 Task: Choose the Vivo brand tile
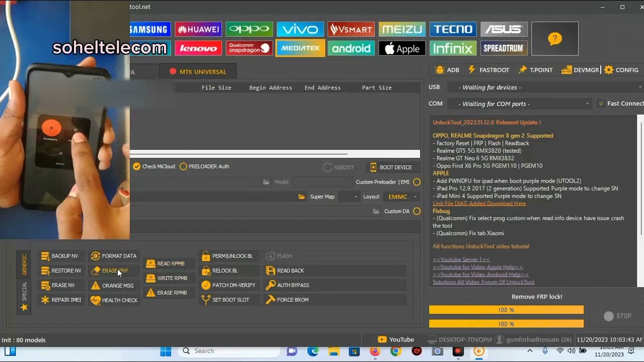300,29
